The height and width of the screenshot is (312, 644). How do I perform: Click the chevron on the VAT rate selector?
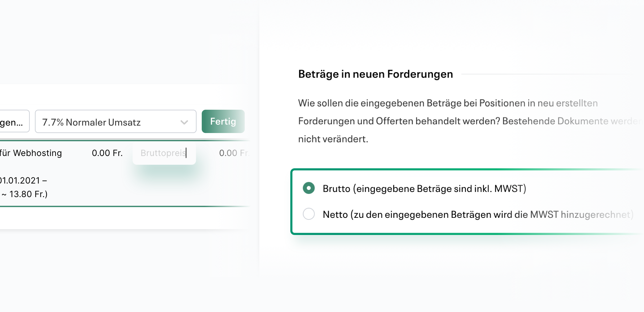185,122
